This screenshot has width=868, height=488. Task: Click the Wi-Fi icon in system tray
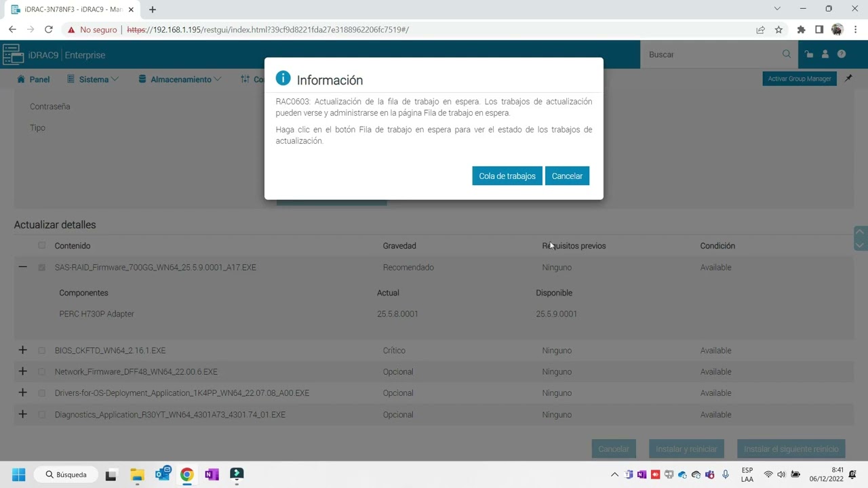tap(768, 474)
